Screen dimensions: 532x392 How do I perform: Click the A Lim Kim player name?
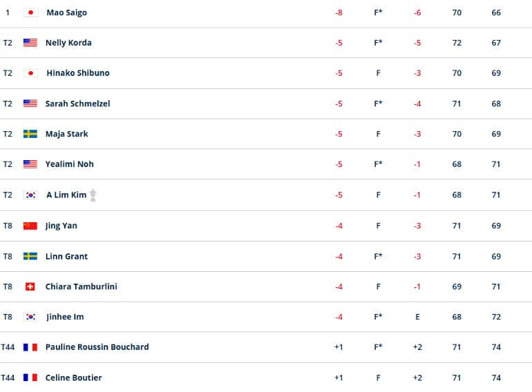[66, 195]
